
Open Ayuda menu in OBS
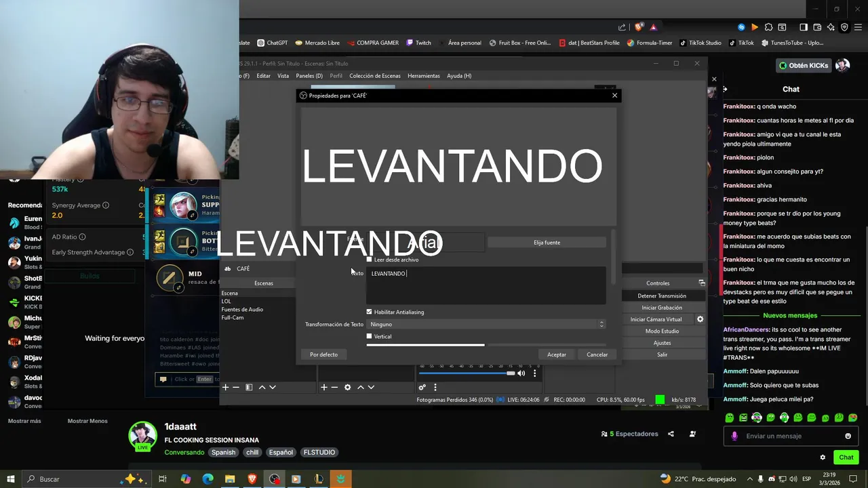point(459,76)
